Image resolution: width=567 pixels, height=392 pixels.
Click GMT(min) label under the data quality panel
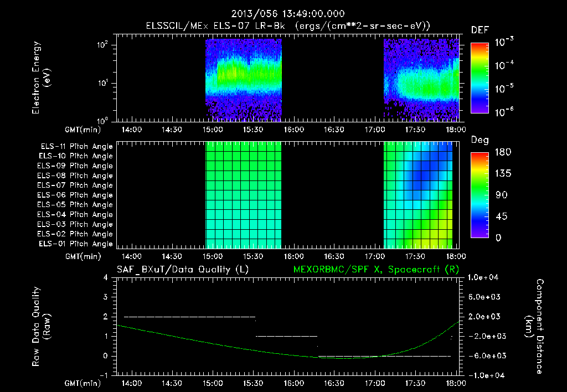pyautogui.click(x=83, y=383)
